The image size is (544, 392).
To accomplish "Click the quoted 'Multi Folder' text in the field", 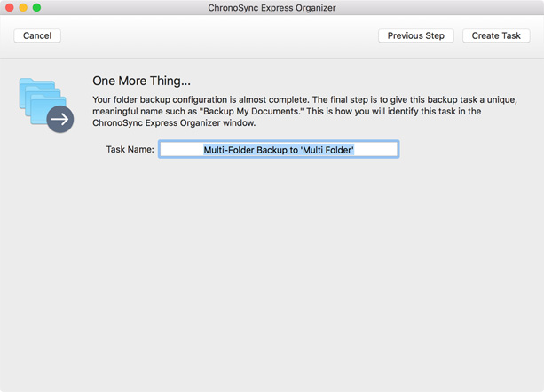I will (327, 150).
